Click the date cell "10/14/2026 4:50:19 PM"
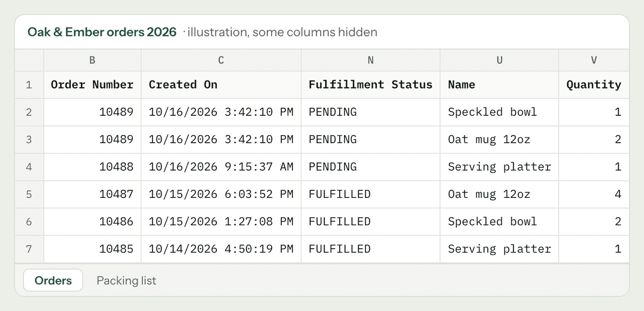The height and width of the screenshot is (311, 644). [221, 249]
